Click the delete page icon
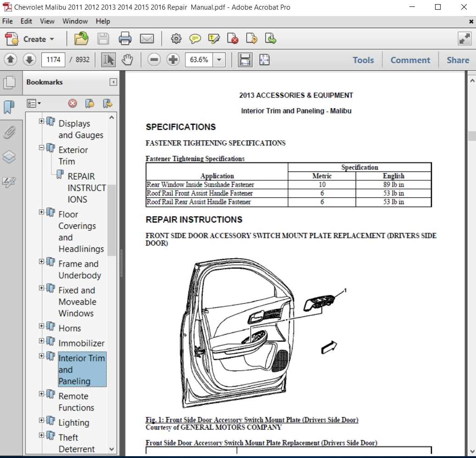This screenshot has width=476, height=458. pos(232,39)
